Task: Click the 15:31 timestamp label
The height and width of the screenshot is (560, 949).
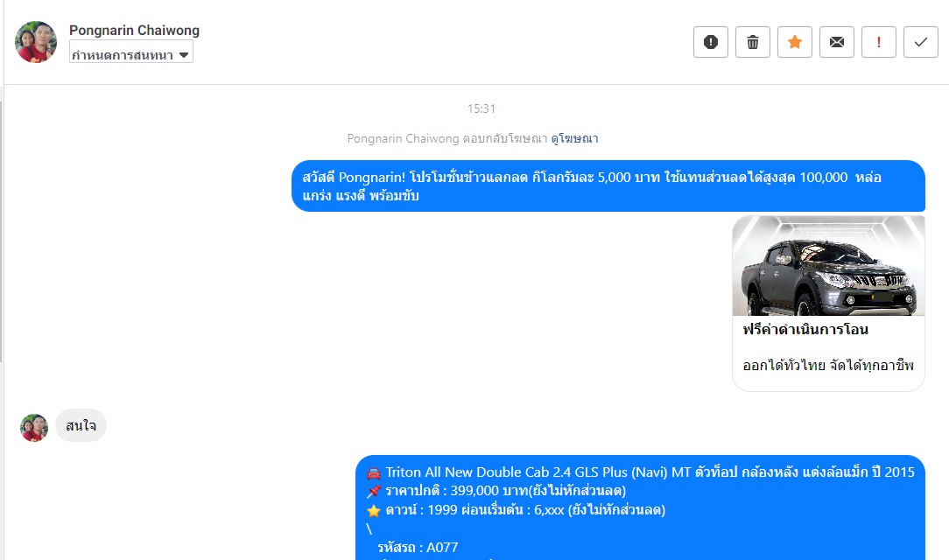Action: coord(482,108)
